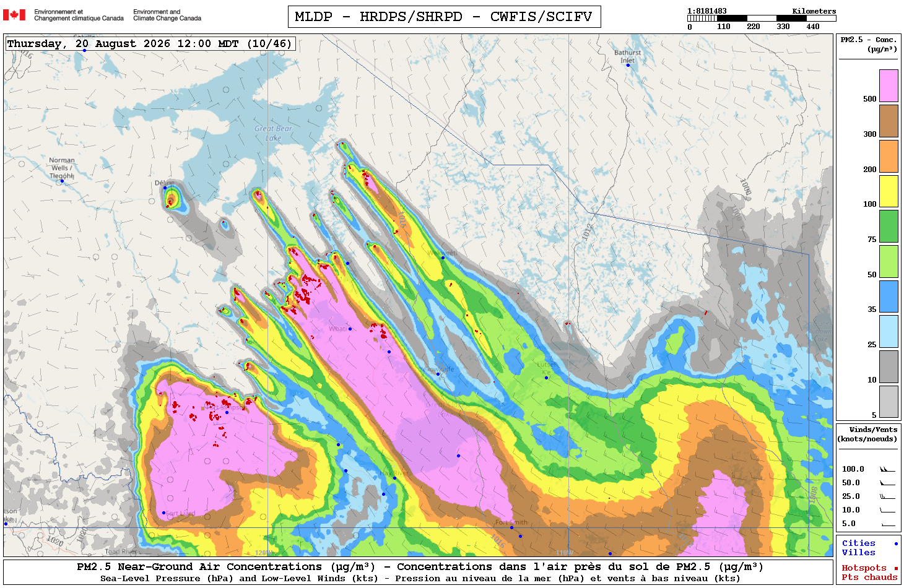This screenshot has width=904, height=588.
Task: Click the 10.0 knots wind barb symbol
Action: [x=887, y=510]
